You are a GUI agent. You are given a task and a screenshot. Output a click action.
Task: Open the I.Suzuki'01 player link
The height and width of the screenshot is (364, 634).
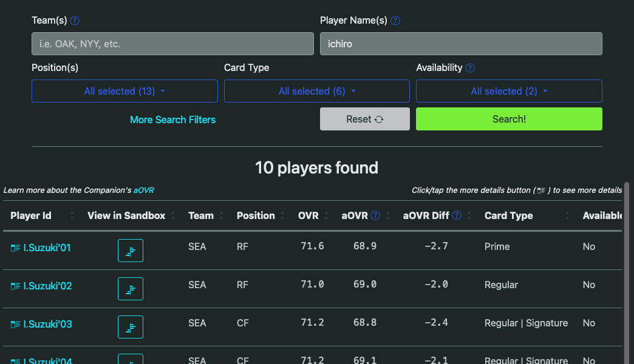[47, 248]
